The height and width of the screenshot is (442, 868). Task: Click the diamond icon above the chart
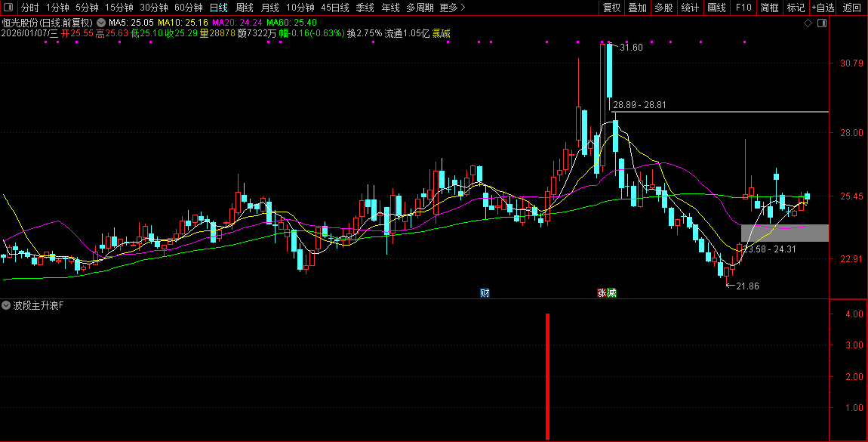pyautogui.click(x=808, y=23)
